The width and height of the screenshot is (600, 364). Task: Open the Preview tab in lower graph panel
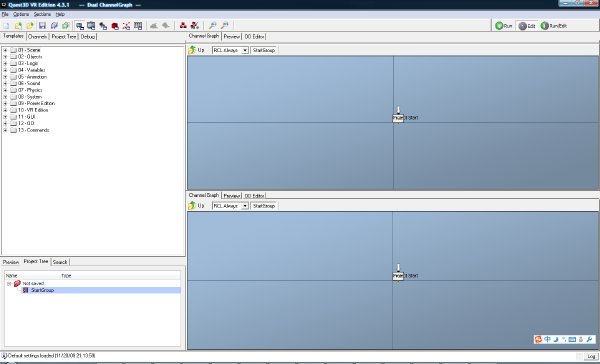232,196
